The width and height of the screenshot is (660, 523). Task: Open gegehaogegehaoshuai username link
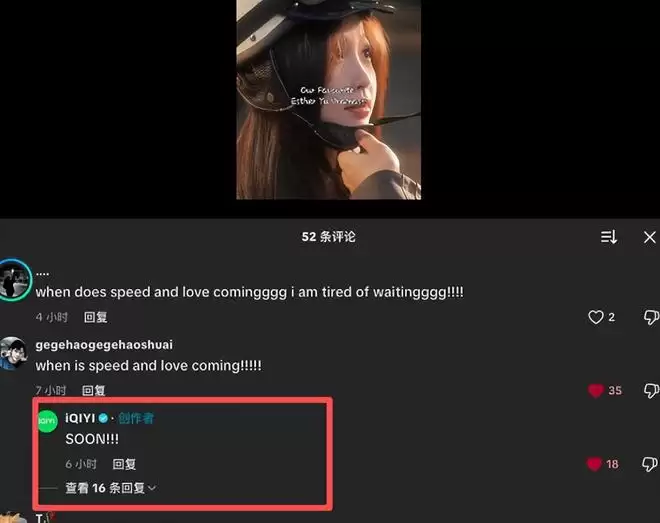tap(104, 345)
